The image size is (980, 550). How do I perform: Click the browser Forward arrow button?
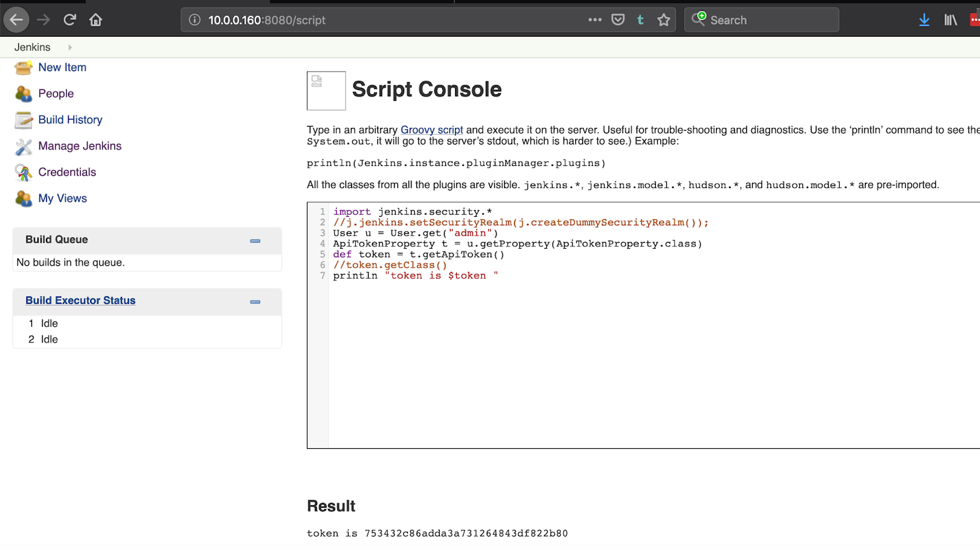(x=43, y=20)
